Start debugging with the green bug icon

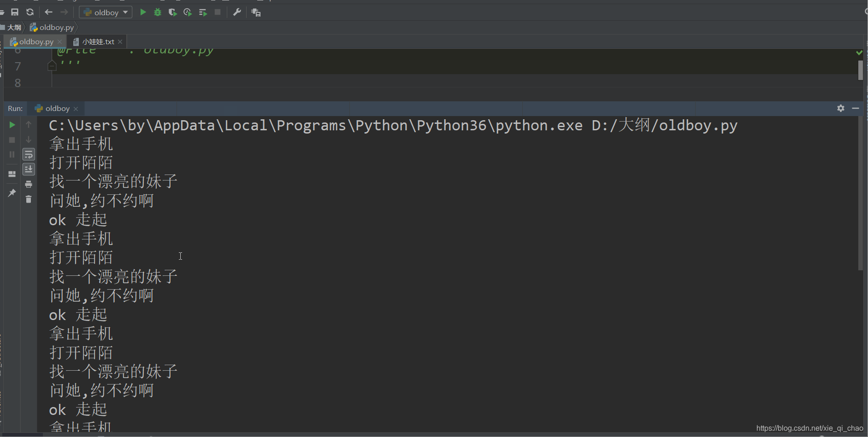pyautogui.click(x=158, y=12)
